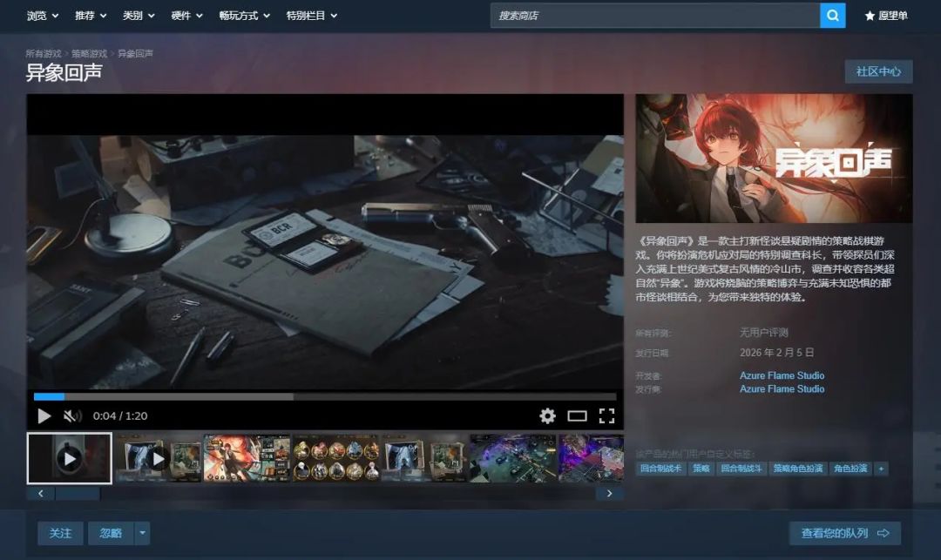The image size is (941, 560).
Task: Click the 0:04 / 1:20 time display
Action: pos(120,416)
